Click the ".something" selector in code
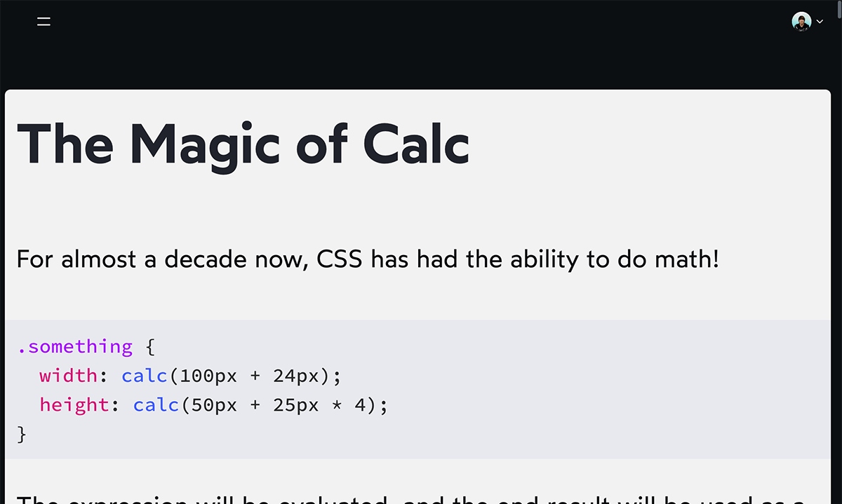 (75, 346)
